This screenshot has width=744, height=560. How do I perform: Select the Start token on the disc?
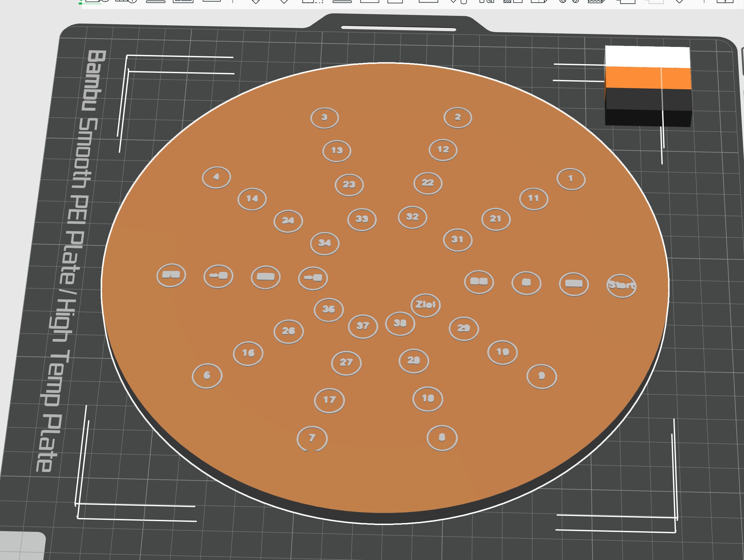pos(621,286)
